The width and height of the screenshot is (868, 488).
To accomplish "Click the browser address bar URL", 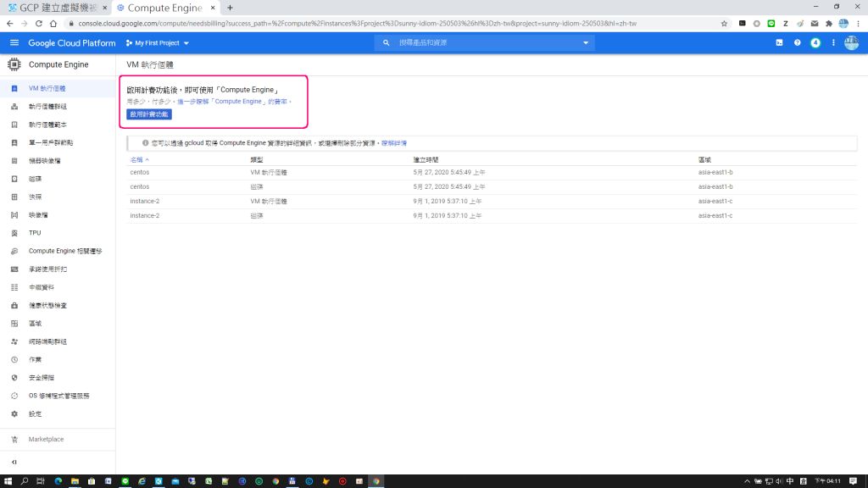I will (x=357, y=23).
